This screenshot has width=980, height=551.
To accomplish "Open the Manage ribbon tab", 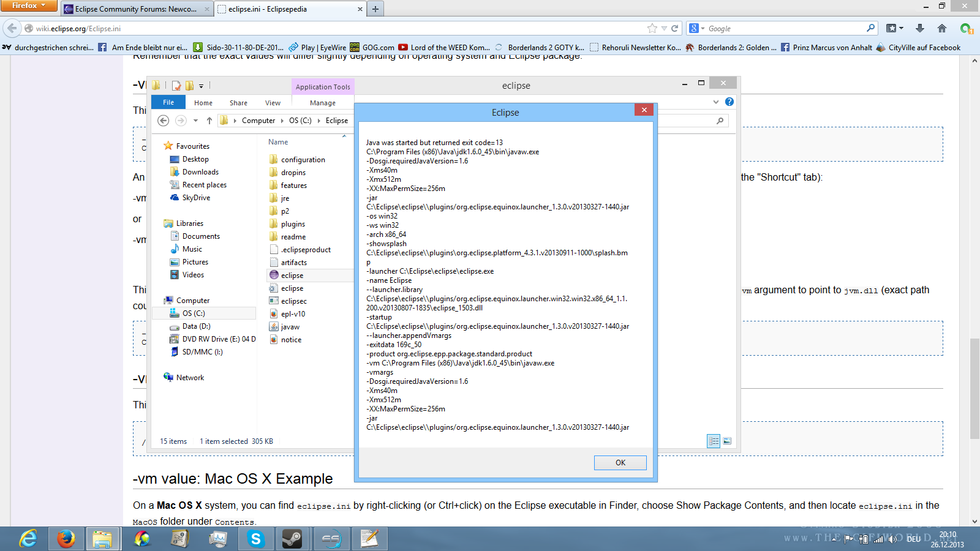I will pos(323,103).
